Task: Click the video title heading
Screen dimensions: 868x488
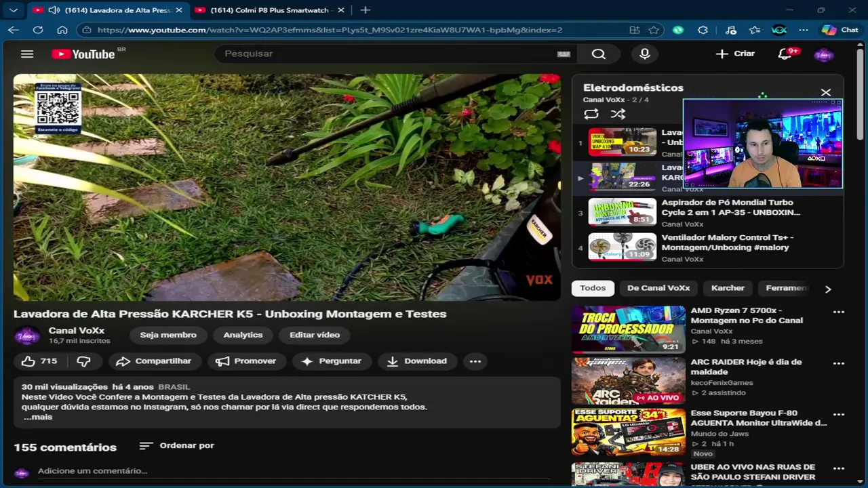Action: click(230, 314)
